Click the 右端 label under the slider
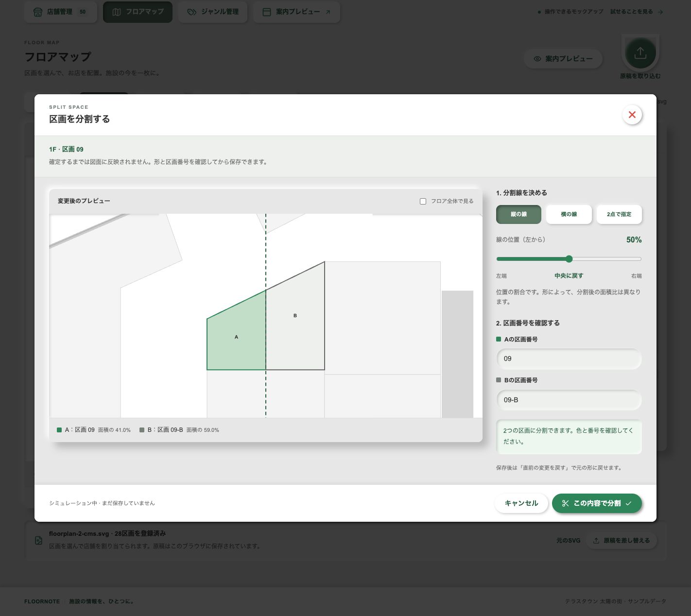Viewport: 691px width, 616px height. (637, 276)
